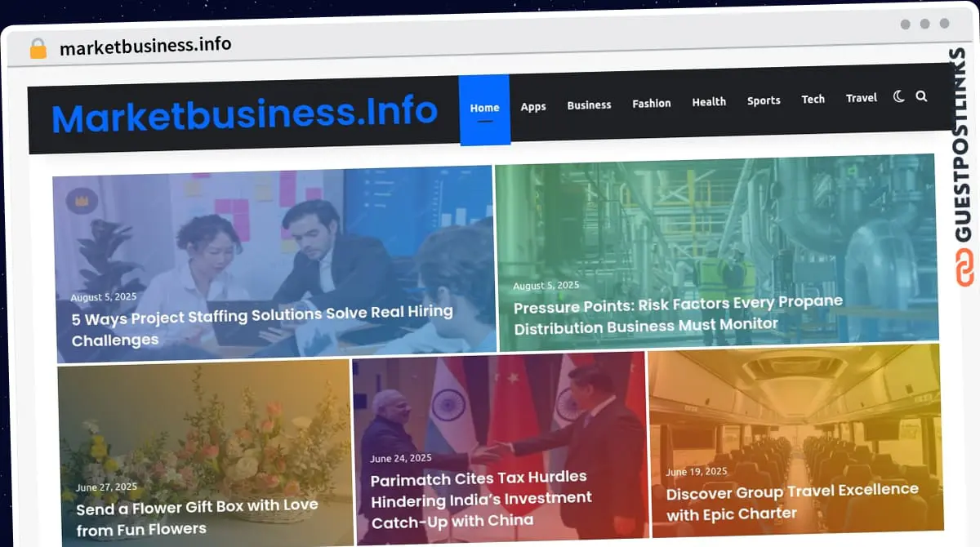Click the padlock security icon

tap(38, 48)
